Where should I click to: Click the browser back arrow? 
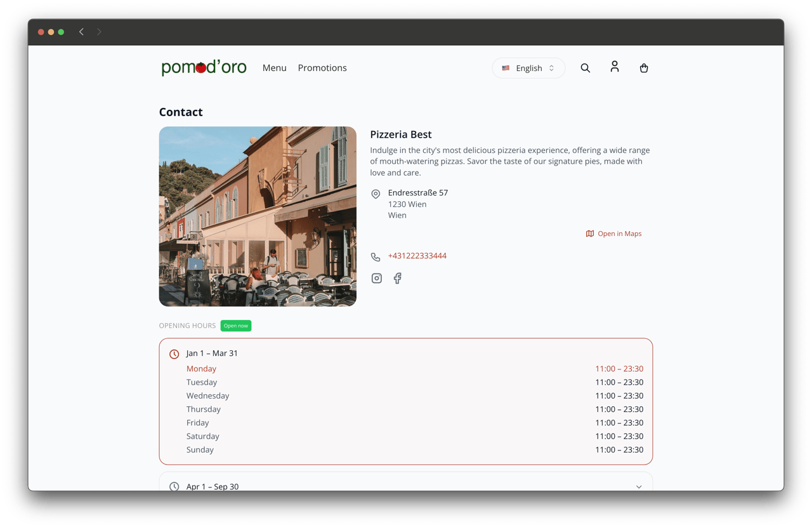pos(81,32)
